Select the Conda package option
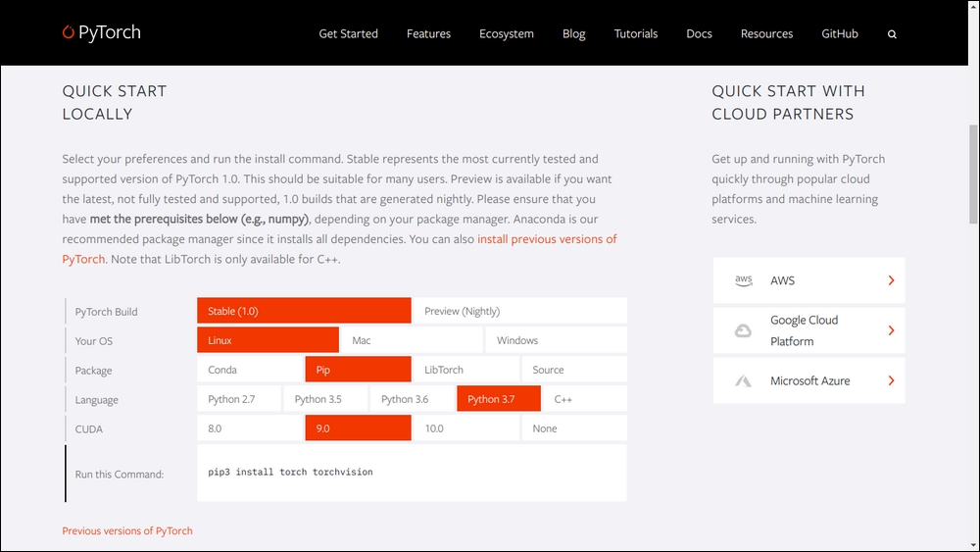 point(250,370)
